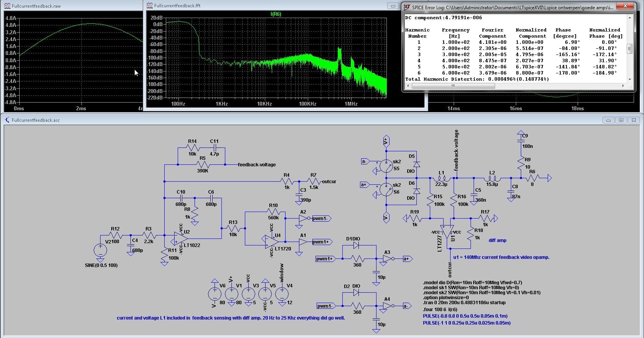Select the V2 sine voltage source symbol
644x338 pixels.
(x=100, y=250)
